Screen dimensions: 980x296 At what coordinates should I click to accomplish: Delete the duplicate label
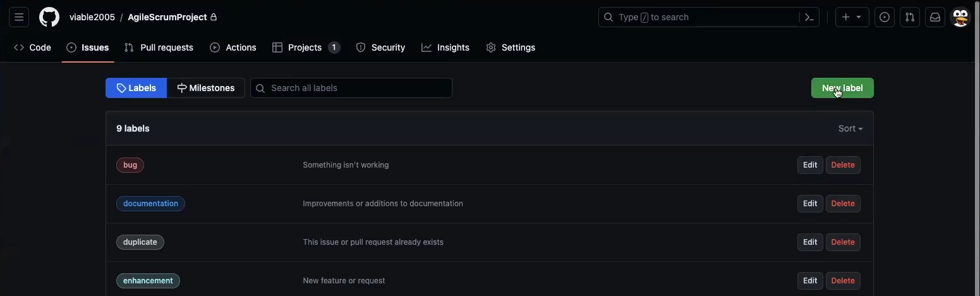coord(843,242)
